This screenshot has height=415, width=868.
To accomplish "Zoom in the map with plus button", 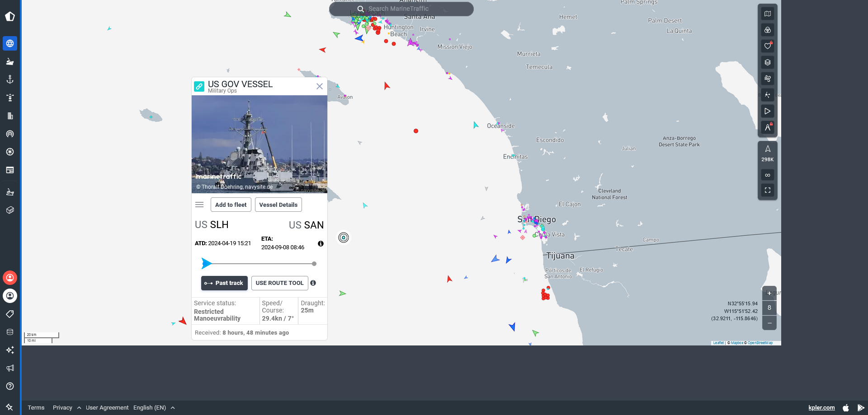I will click(x=769, y=293).
